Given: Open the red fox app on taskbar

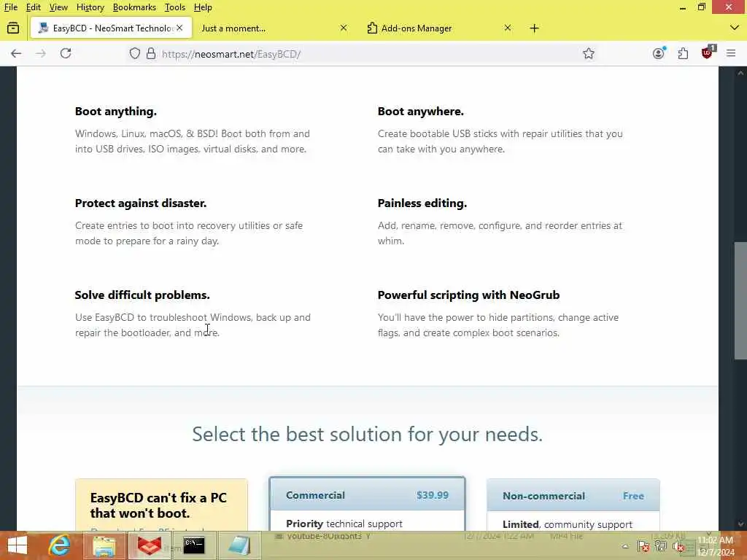Looking at the screenshot, I should pyautogui.click(x=149, y=545).
